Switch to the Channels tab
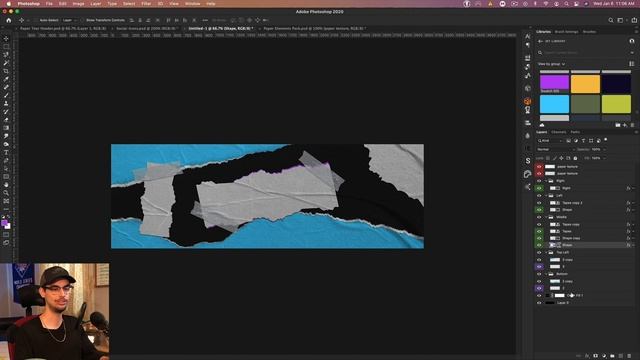Image resolution: width=640 pixels, height=360 pixels. tap(558, 132)
